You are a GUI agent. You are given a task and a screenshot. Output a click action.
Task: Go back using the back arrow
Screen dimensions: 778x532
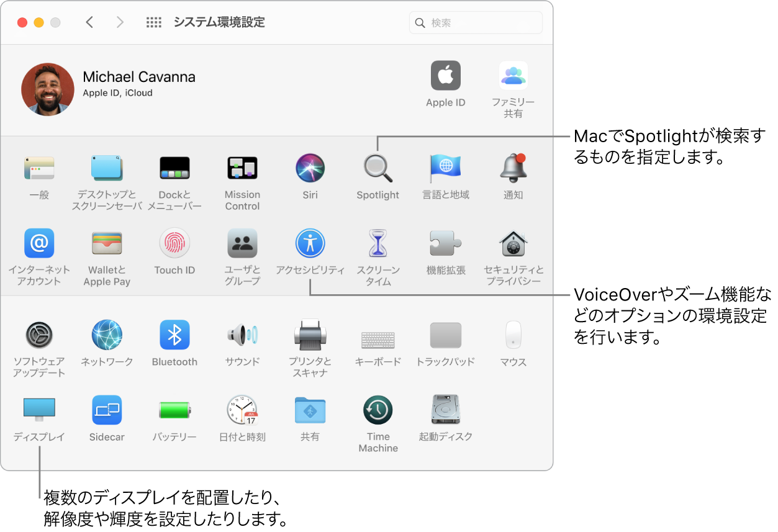pos(89,22)
